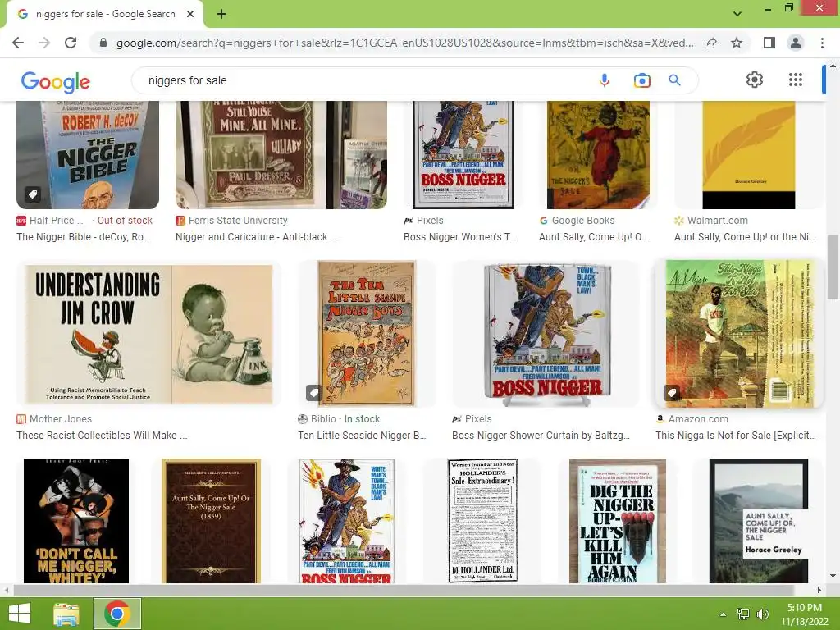The height and width of the screenshot is (630, 840).
Task: Open the Chrome profile avatar
Action: click(x=796, y=43)
